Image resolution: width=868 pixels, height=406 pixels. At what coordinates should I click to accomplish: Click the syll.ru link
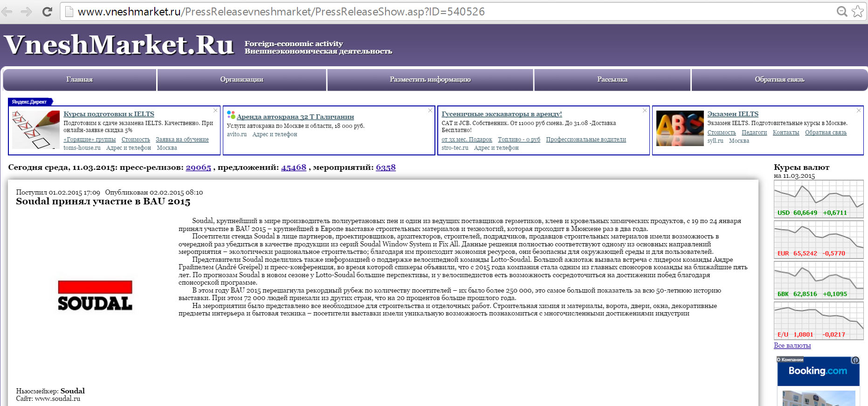pyautogui.click(x=715, y=141)
